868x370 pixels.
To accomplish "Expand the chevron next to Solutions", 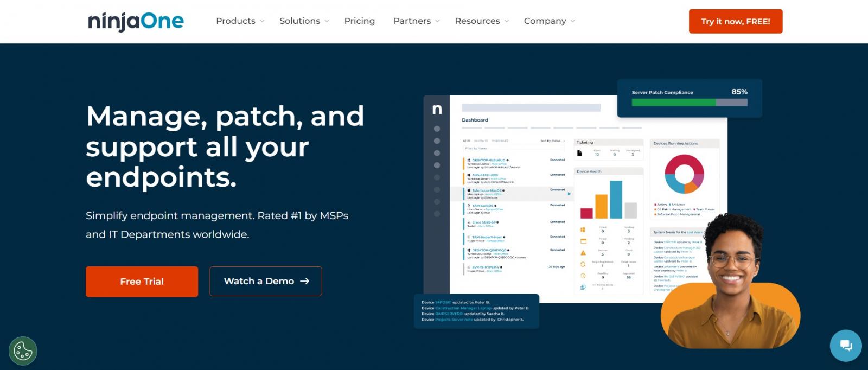I will (327, 21).
